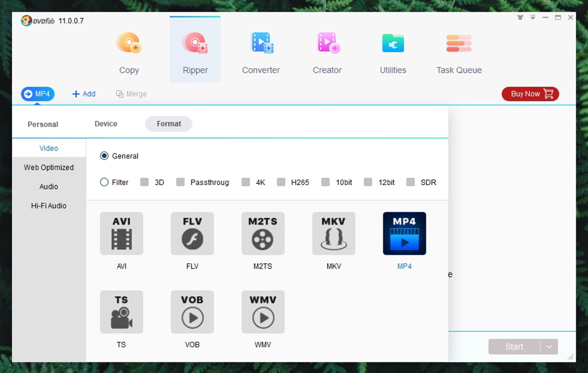Screen dimensions: 588x373
Task: Check the Passthrough filter checkbox
Action: tap(181, 182)
